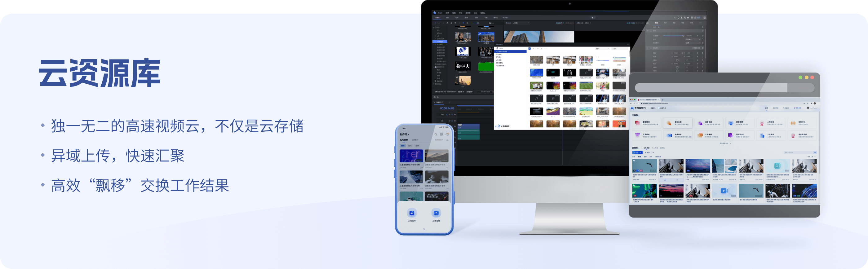Select the trash-can clip thumbnail in cloud dialog

tap(569, 73)
